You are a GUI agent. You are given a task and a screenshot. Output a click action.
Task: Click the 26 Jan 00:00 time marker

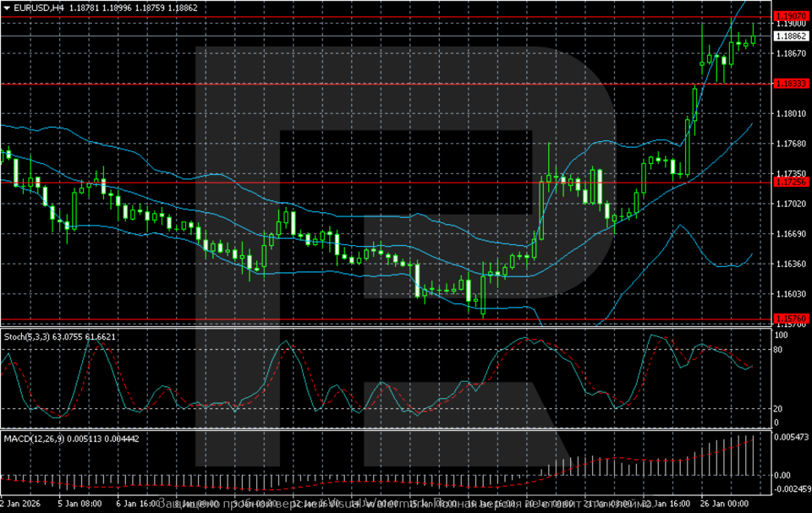click(726, 501)
